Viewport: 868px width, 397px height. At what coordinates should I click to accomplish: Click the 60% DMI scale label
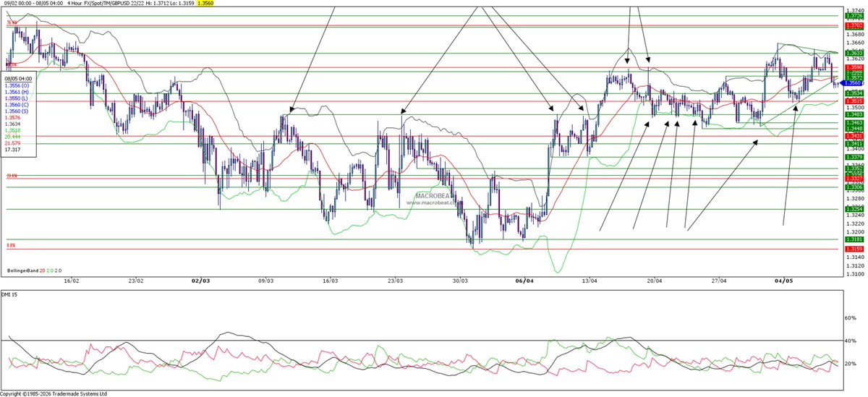[x=850, y=318]
